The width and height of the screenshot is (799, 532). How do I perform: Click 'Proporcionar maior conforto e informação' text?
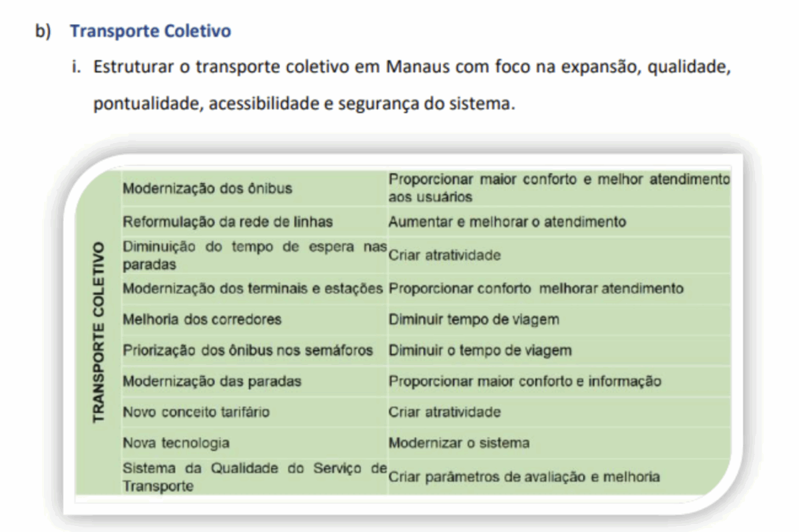tap(525, 382)
